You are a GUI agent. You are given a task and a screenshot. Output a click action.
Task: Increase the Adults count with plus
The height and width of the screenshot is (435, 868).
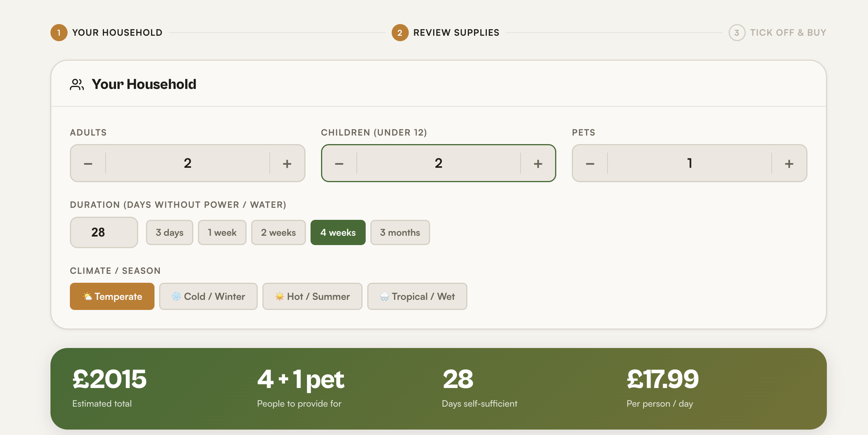tap(287, 164)
